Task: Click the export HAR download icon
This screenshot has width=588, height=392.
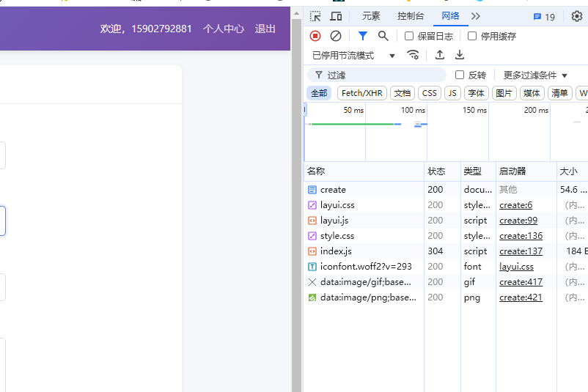Action: click(x=460, y=55)
